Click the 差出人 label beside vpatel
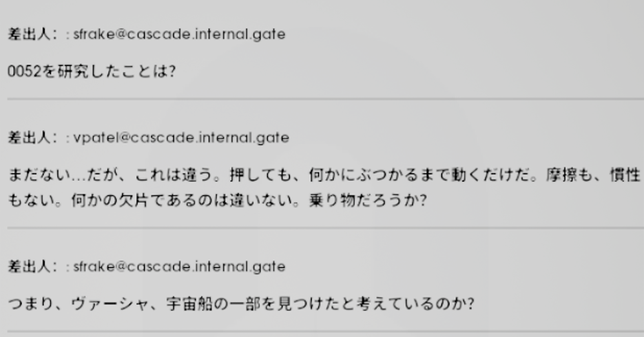 point(30,138)
